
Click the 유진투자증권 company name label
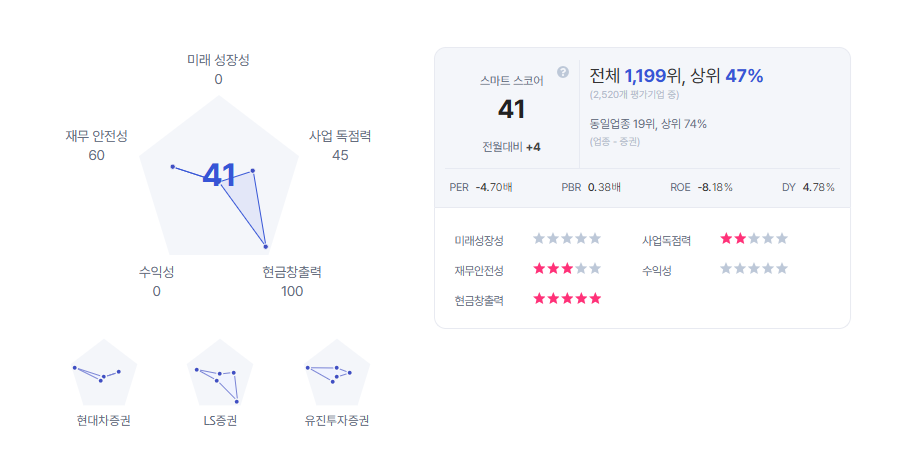(x=337, y=421)
